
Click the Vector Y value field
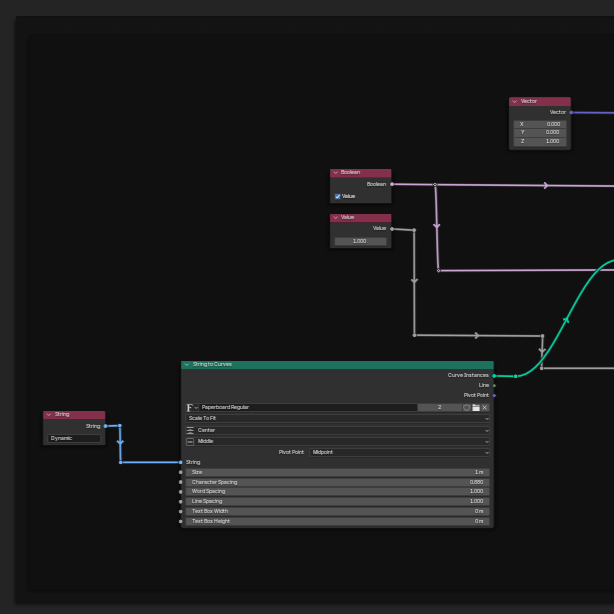coord(540,132)
